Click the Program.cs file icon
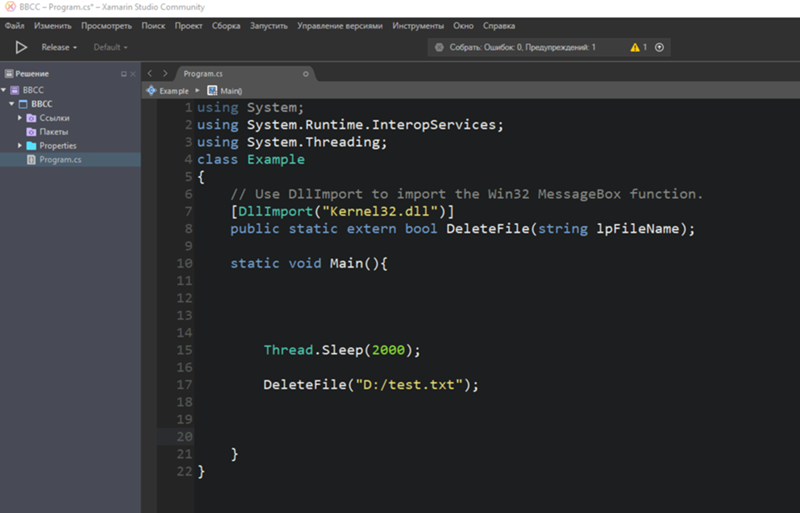Image resolution: width=800 pixels, height=513 pixels. pyautogui.click(x=31, y=159)
